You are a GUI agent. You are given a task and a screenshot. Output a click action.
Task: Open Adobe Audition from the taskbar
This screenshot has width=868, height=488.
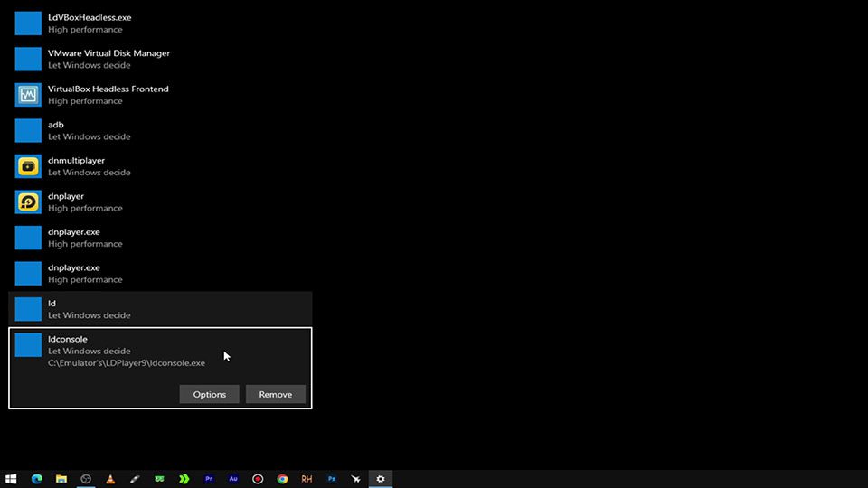(233, 479)
